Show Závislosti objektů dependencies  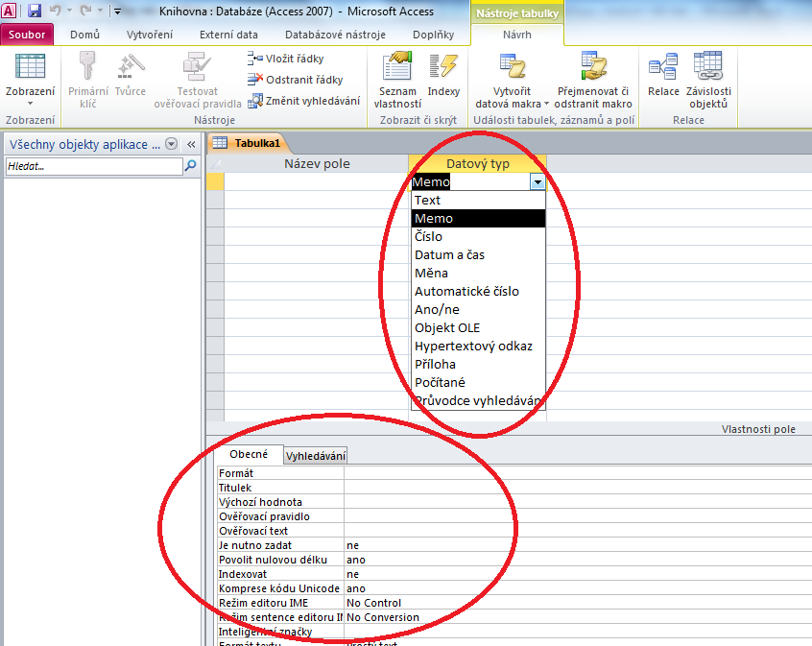pyautogui.click(x=708, y=80)
